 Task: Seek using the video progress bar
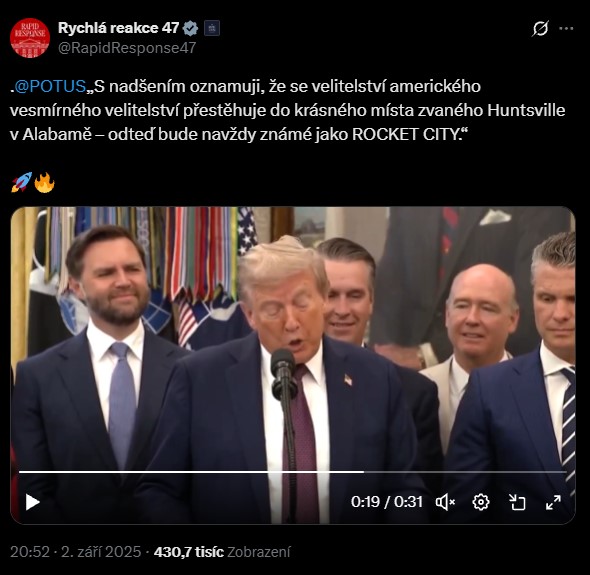pos(293,472)
